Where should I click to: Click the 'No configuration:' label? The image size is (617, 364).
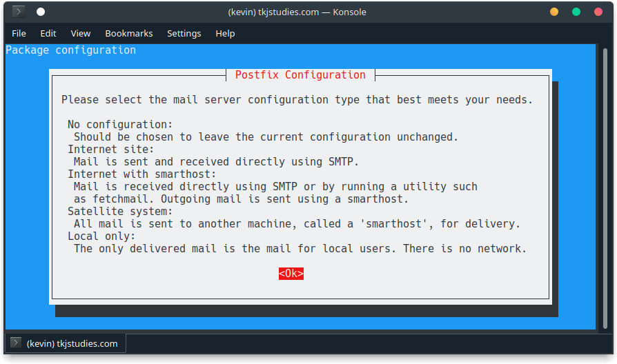point(120,124)
